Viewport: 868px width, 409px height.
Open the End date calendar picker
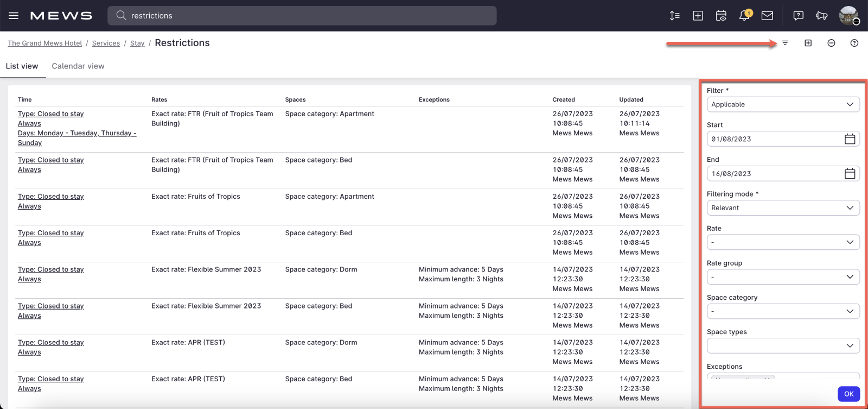click(x=850, y=174)
